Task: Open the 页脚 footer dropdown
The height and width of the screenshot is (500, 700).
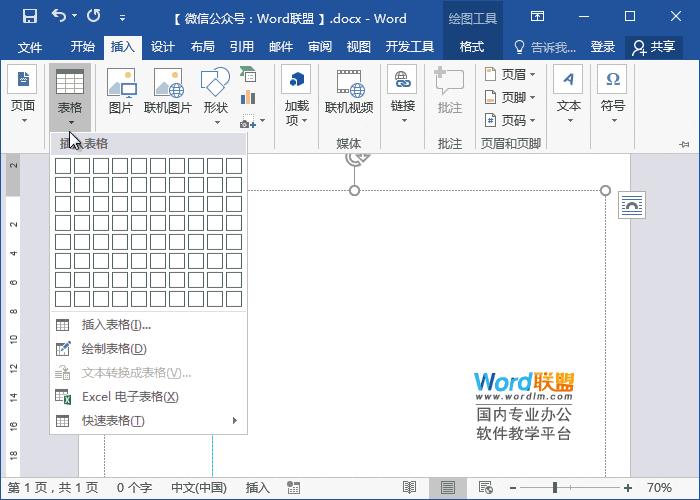Action: click(510, 97)
